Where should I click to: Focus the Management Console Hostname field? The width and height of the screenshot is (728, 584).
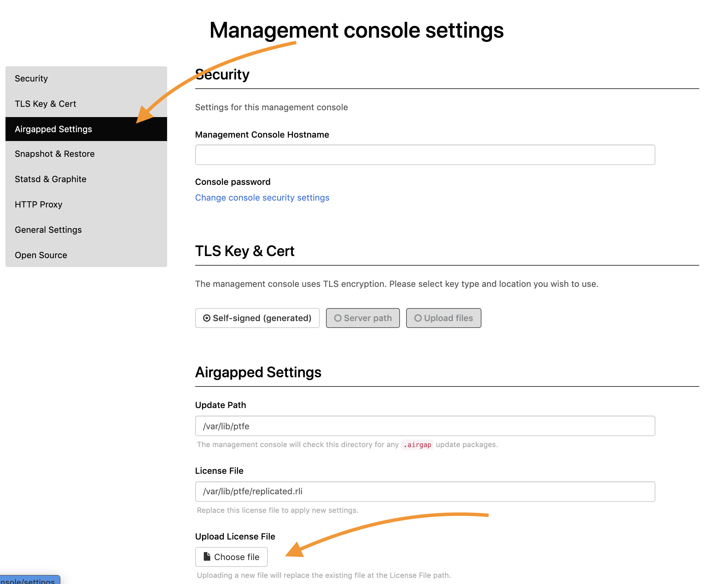pyautogui.click(x=425, y=155)
